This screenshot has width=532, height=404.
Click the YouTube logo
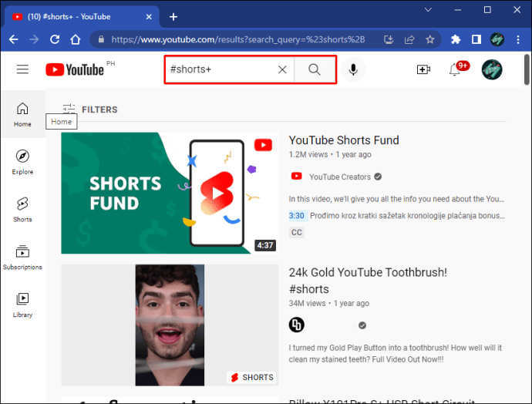coord(75,69)
